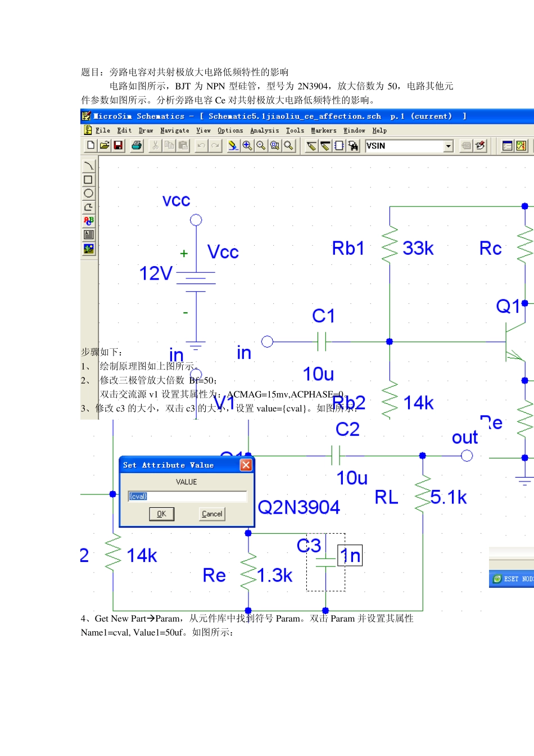
Task: Click the Simulate run icon
Action: (x=521, y=146)
